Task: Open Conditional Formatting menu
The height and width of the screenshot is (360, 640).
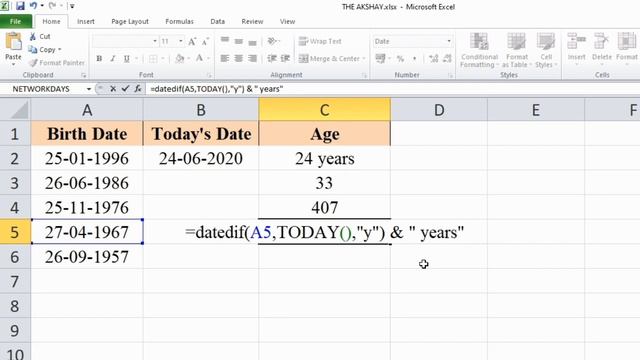Action: coord(479,50)
